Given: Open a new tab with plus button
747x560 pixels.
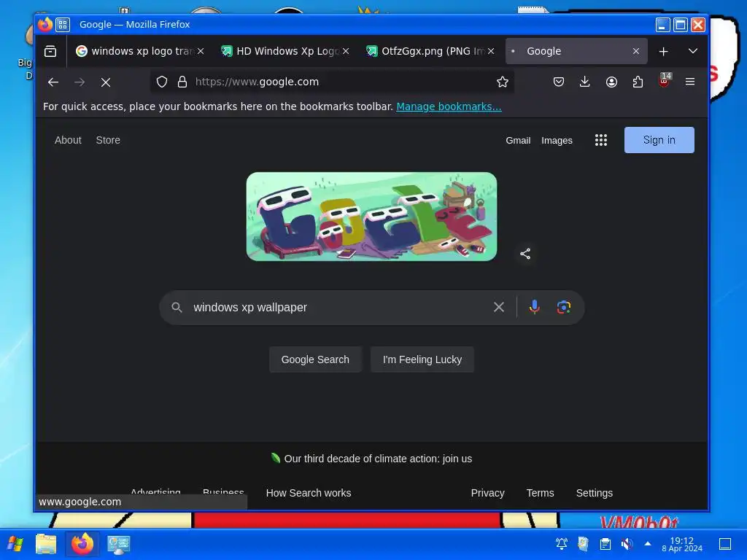Looking at the screenshot, I should point(663,51).
